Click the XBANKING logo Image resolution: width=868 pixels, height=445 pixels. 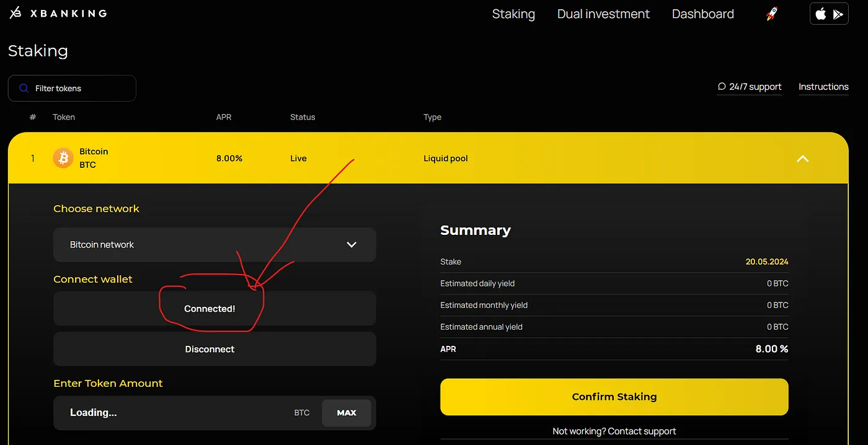click(x=58, y=13)
